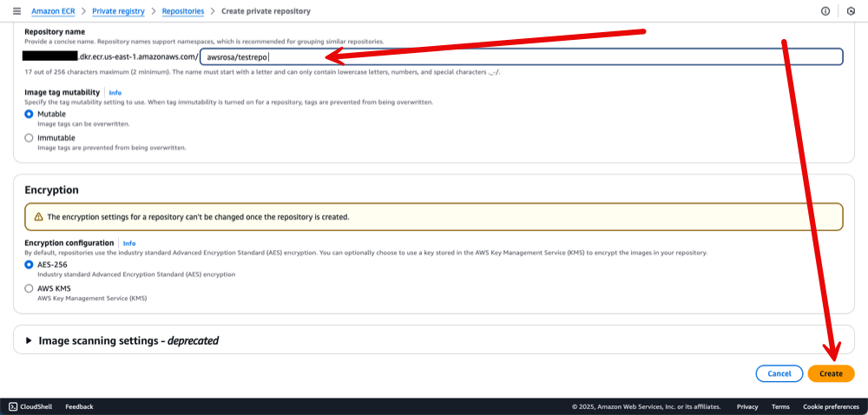Click the Create button
The width and height of the screenshot is (868, 415).
pyautogui.click(x=831, y=373)
